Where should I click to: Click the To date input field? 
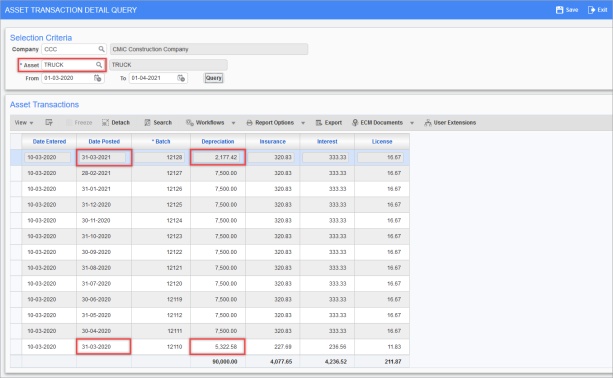click(x=152, y=78)
